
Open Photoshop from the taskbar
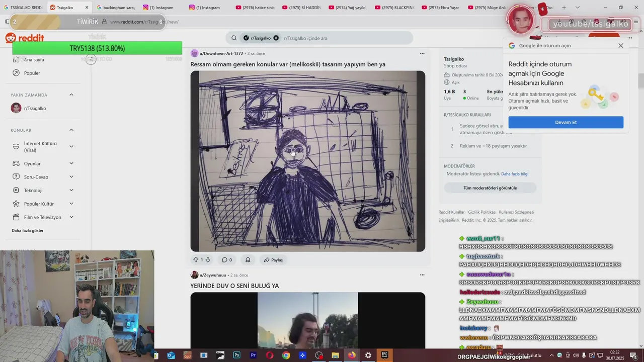236,355
